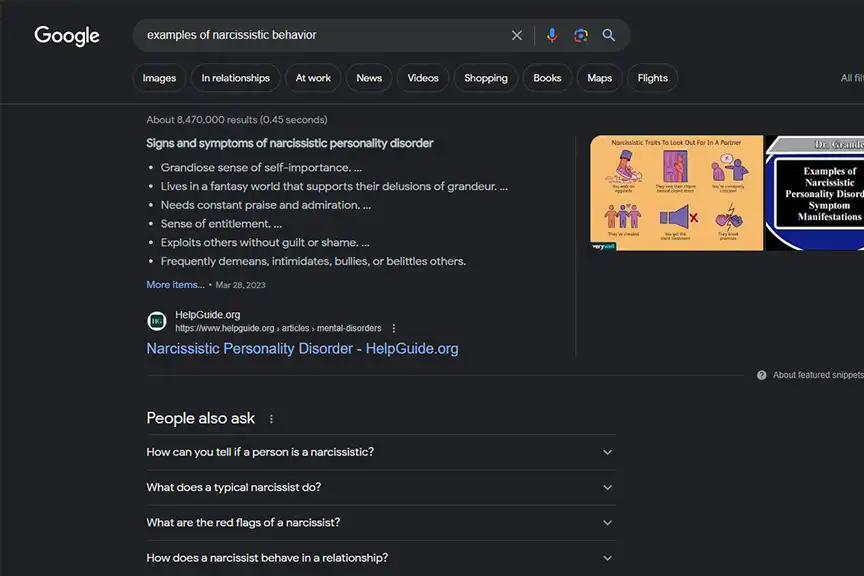
Task: Click the People also ask heading
Action: click(x=201, y=418)
